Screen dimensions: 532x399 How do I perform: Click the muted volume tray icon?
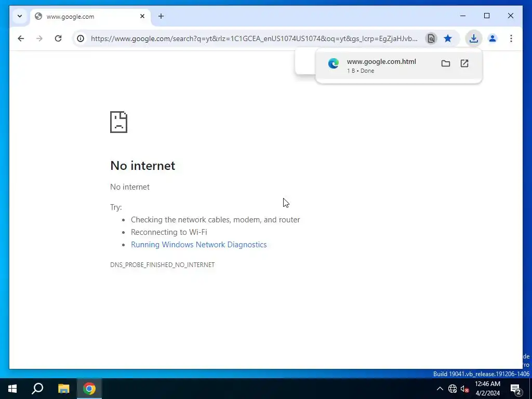click(464, 389)
